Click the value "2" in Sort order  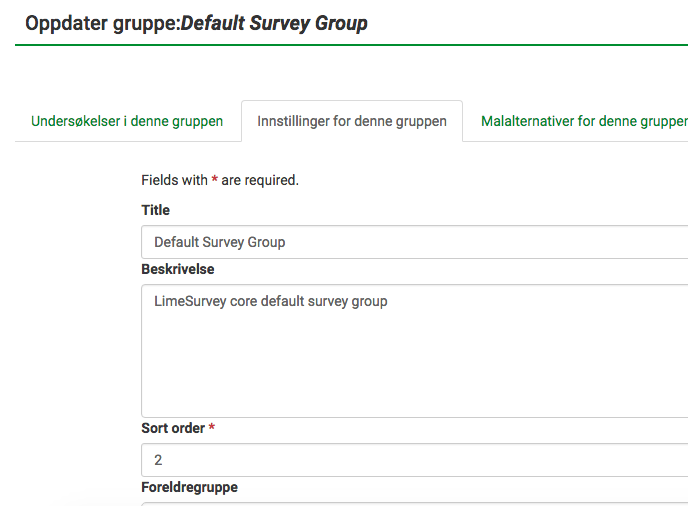click(x=158, y=460)
